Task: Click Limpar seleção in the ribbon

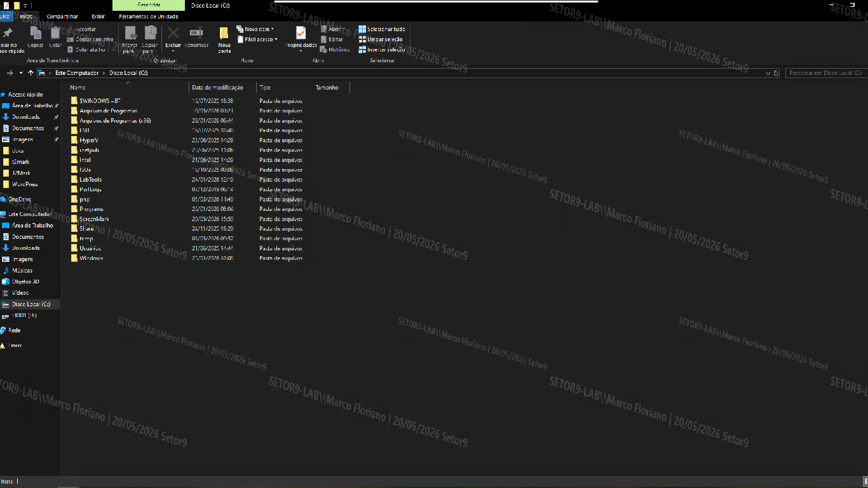Action: (x=381, y=39)
